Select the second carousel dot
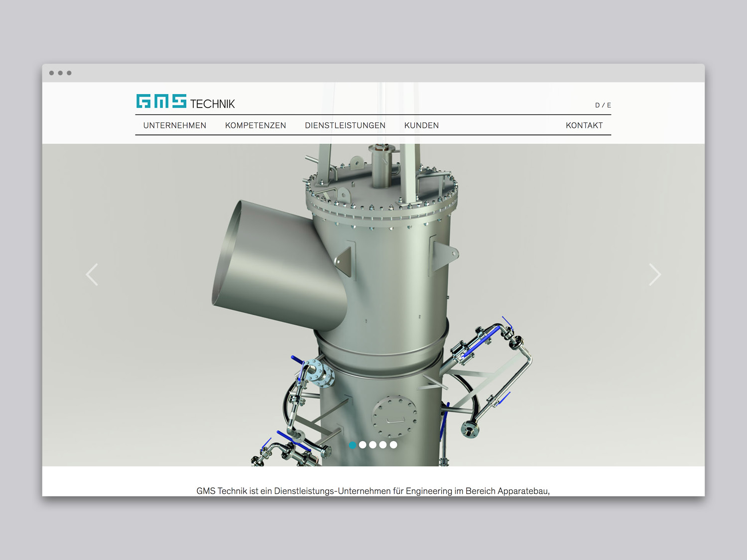The height and width of the screenshot is (560, 747). 363,445
